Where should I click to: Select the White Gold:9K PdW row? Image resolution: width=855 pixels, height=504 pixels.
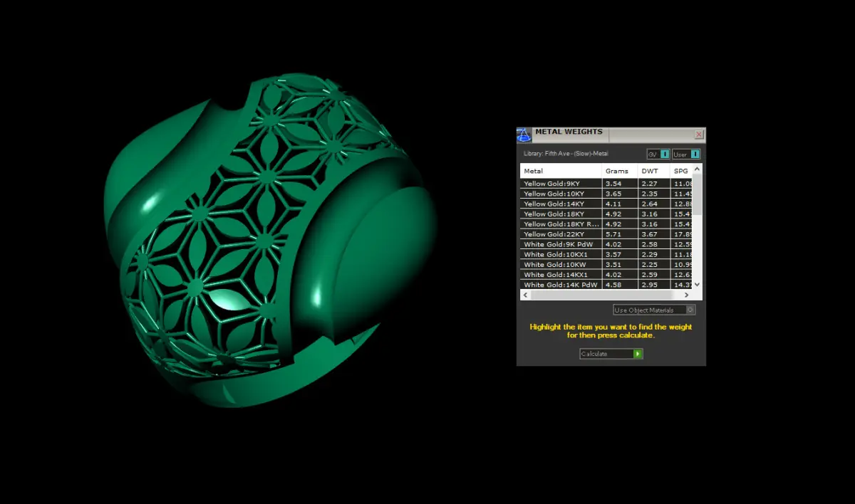pyautogui.click(x=606, y=244)
